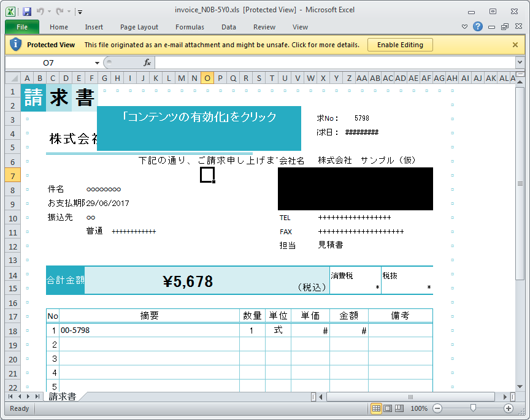Click the コンテンツの有効化 teal banner
The image size is (530, 420).
[199, 128]
